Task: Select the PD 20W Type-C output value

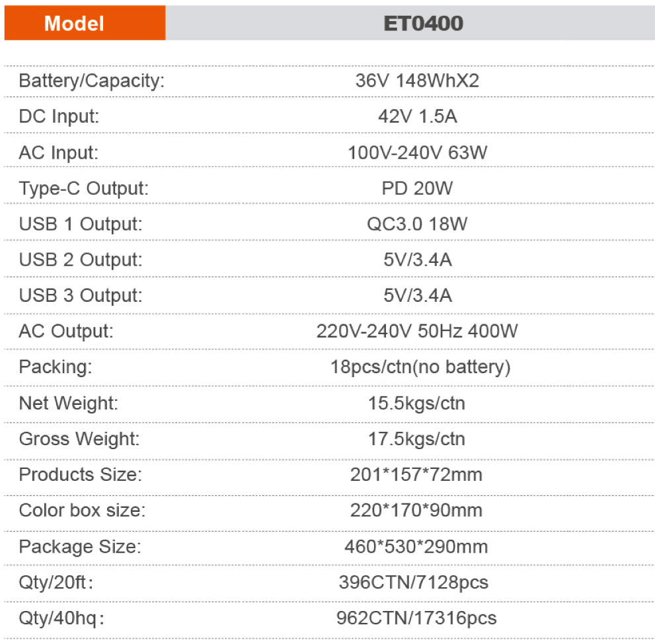Action: pos(417,188)
